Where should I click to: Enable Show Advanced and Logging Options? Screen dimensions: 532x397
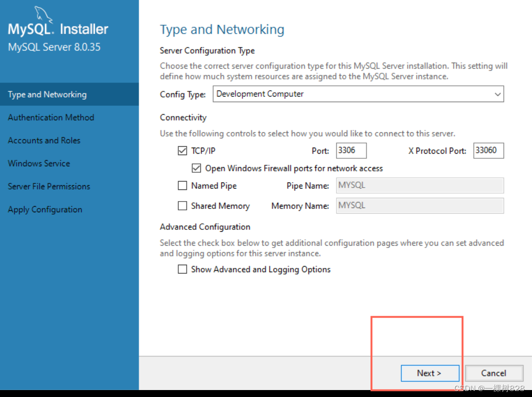[182, 269]
